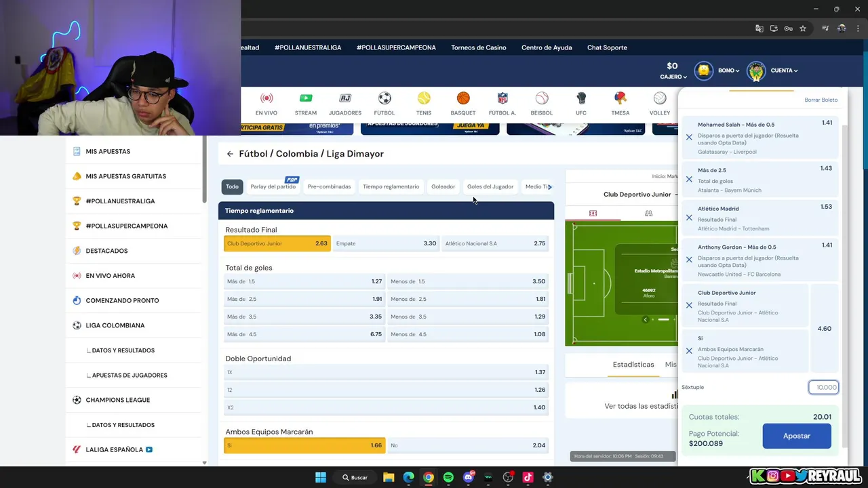Remove Mohamed Salah selection from bet slip

(689, 138)
